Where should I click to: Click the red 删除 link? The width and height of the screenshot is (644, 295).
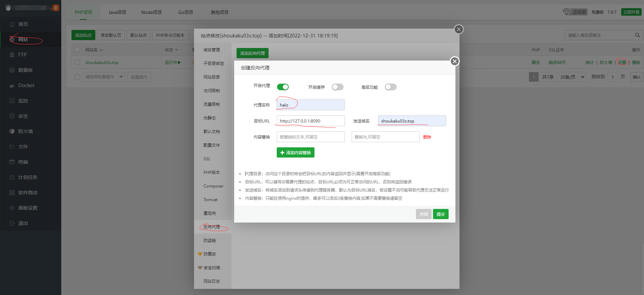point(427,137)
